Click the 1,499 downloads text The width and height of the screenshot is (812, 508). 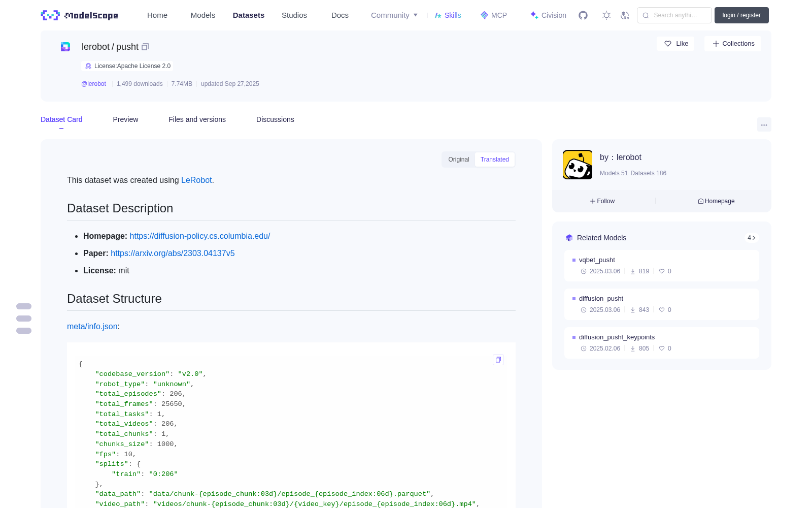coord(140,84)
